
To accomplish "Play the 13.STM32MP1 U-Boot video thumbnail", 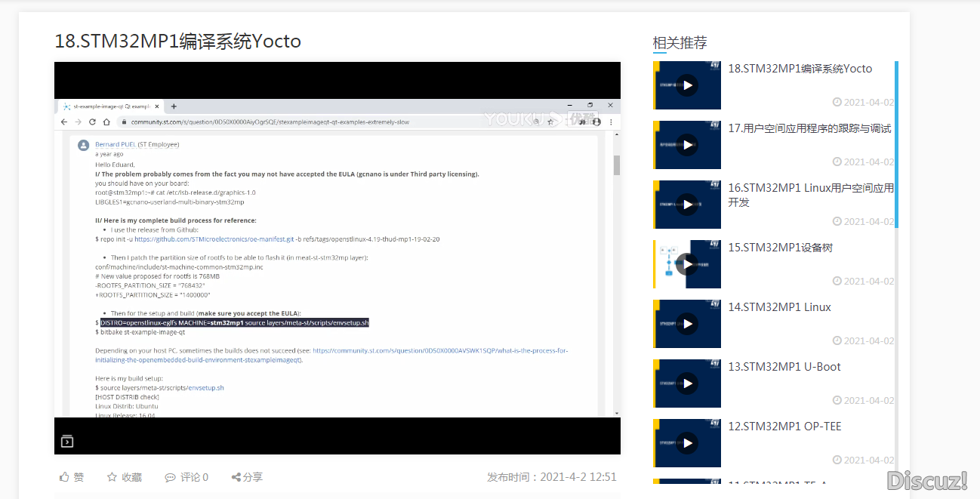I will point(686,383).
